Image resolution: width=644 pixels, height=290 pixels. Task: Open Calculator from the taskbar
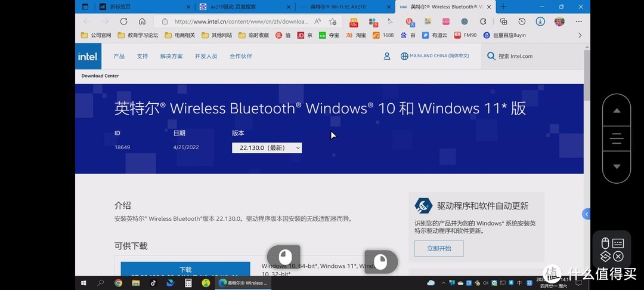188,283
